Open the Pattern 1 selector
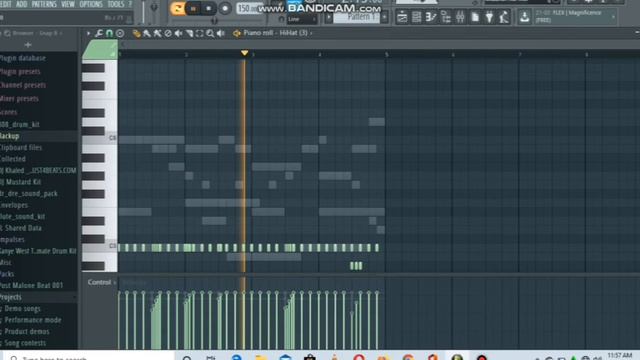The width and height of the screenshot is (640, 360). (x=357, y=18)
